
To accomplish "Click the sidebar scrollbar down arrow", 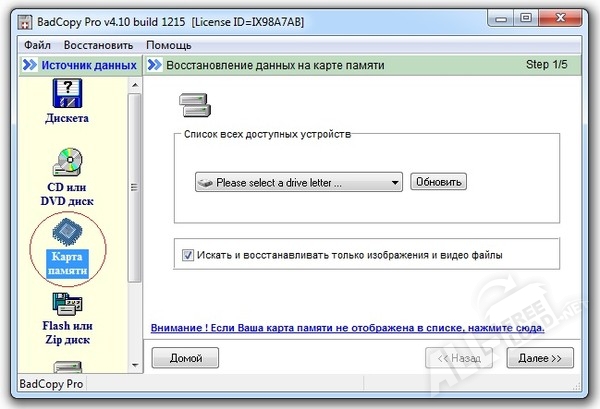I will tap(136, 365).
